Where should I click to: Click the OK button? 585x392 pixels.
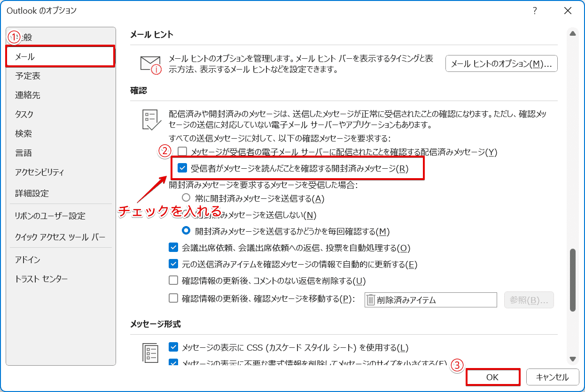pos(492,377)
